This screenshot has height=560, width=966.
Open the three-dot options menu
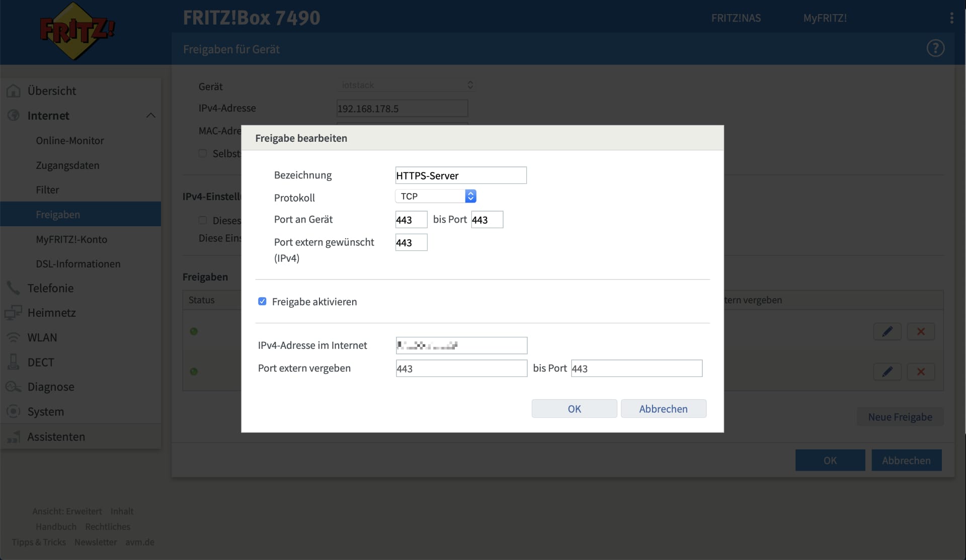pos(951,18)
